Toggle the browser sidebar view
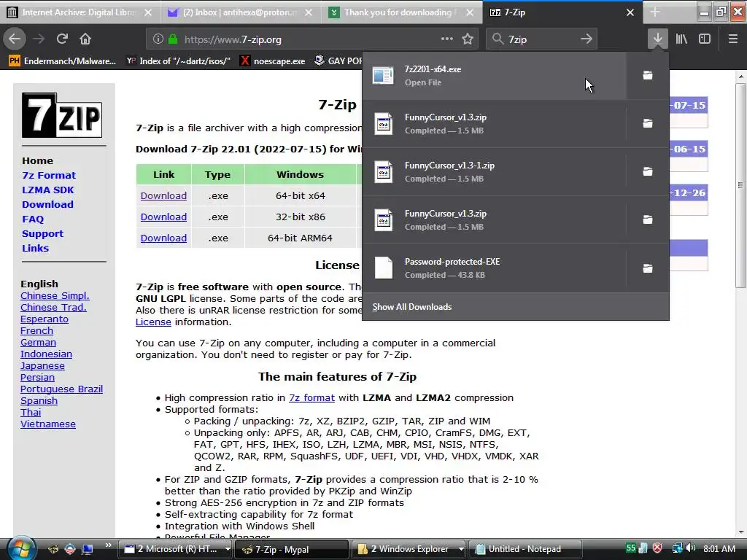Viewport: 747px width, 560px height. click(x=705, y=39)
